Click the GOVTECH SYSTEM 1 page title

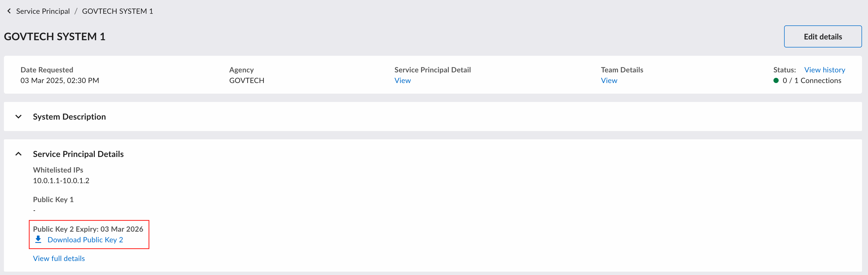click(x=55, y=36)
